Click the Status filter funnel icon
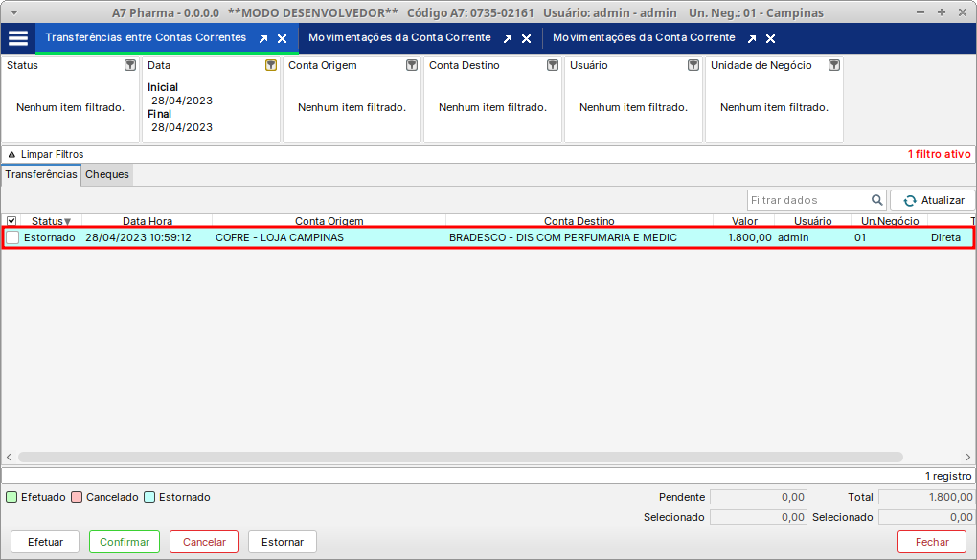The height and width of the screenshot is (560, 977). pos(130,65)
